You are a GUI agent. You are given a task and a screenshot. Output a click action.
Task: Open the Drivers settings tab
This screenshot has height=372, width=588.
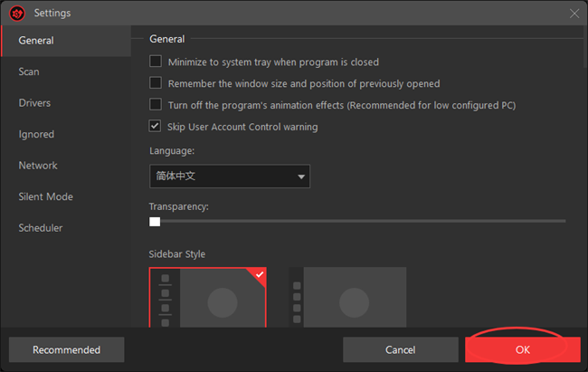tap(34, 103)
